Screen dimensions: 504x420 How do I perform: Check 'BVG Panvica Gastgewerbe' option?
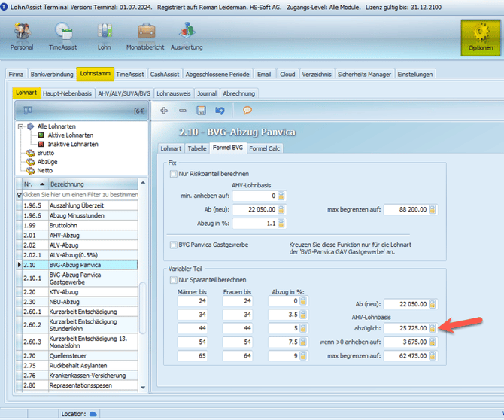click(174, 245)
